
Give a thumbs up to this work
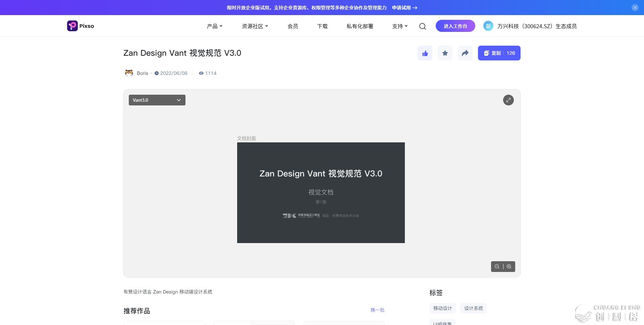[x=425, y=53]
